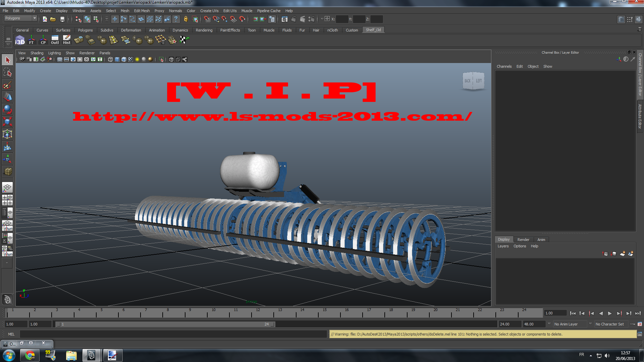Activate the Move tool (cone icon)

click(x=7, y=97)
